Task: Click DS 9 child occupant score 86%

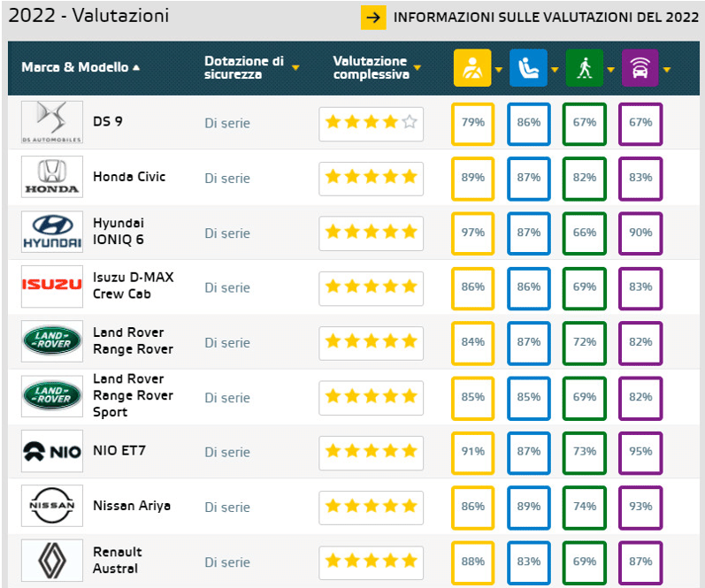Action: [x=529, y=124]
